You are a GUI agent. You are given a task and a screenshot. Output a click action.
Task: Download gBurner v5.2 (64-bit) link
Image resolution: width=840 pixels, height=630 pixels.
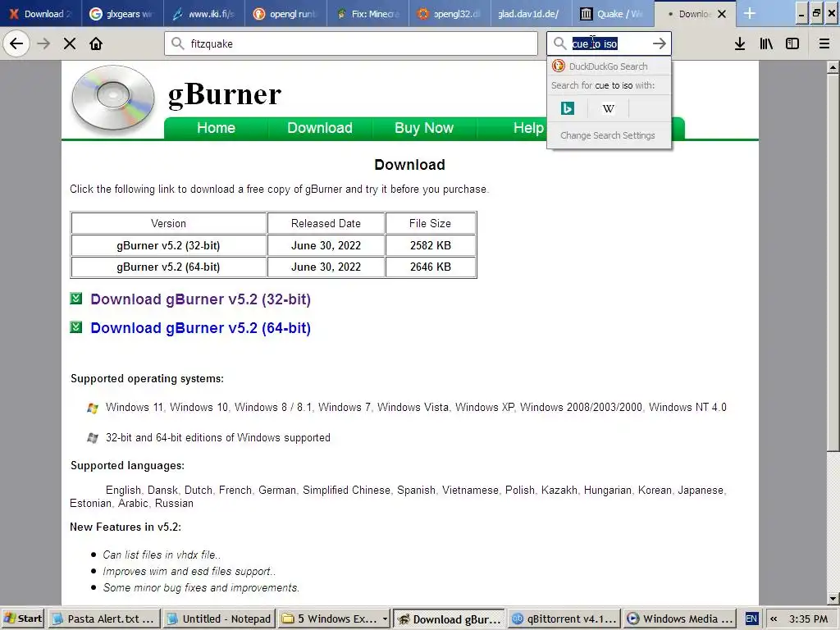click(200, 328)
